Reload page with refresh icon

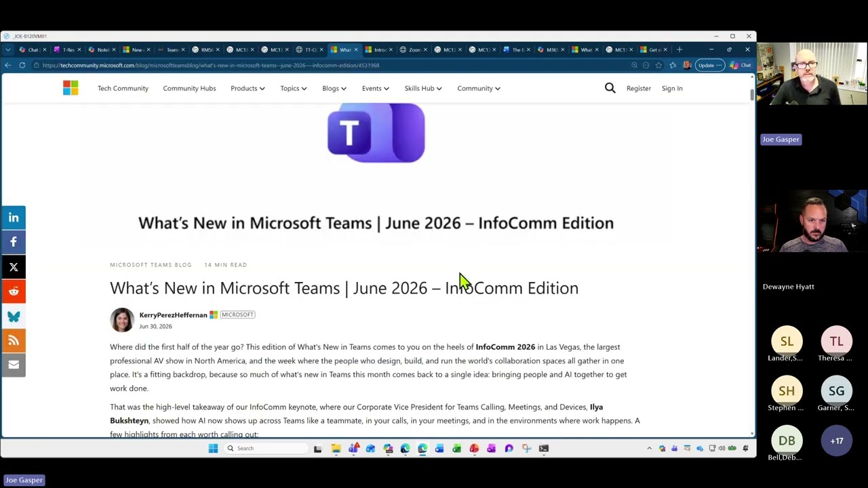(22, 65)
